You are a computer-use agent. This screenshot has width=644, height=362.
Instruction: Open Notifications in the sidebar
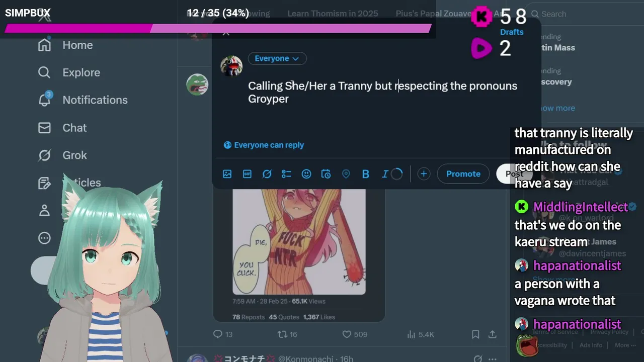(x=83, y=100)
